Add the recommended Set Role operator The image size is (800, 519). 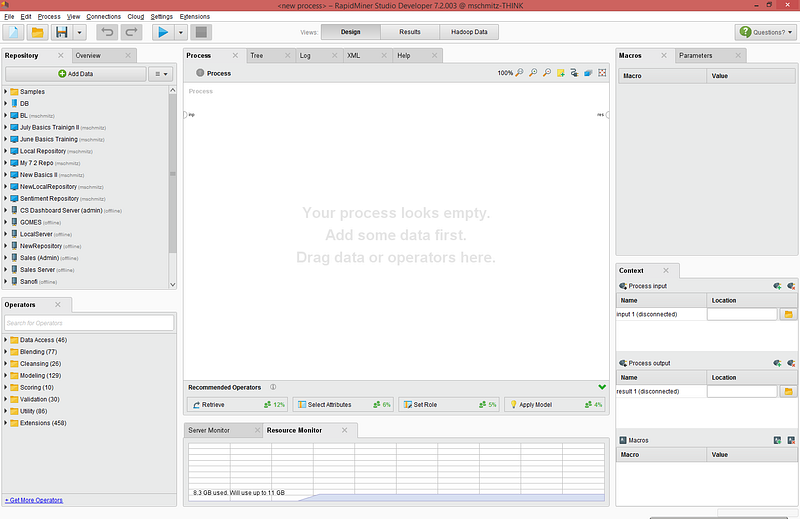(449, 405)
